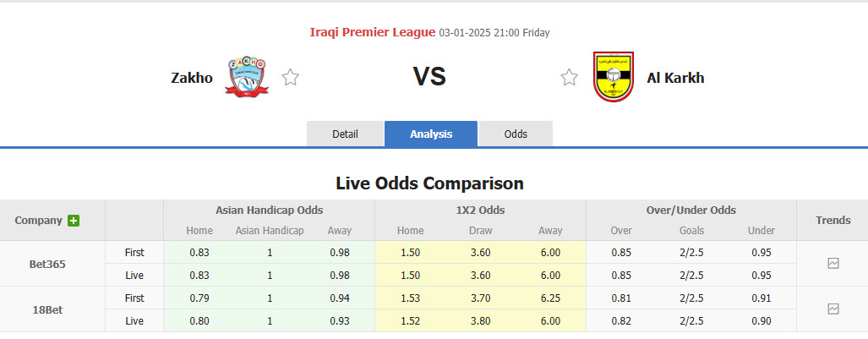Click the Zakho team name

coord(192,78)
